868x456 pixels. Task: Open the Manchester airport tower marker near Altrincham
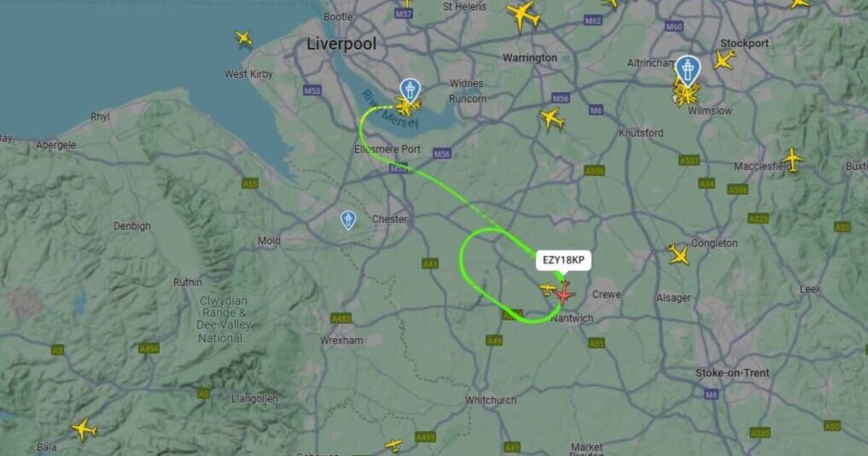point(688,69)
